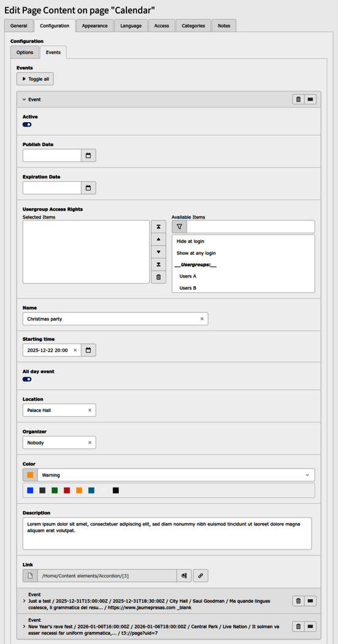Pick the blue color swatch
This screenshot has height=644, width=338.
click(x=30, y=491)
